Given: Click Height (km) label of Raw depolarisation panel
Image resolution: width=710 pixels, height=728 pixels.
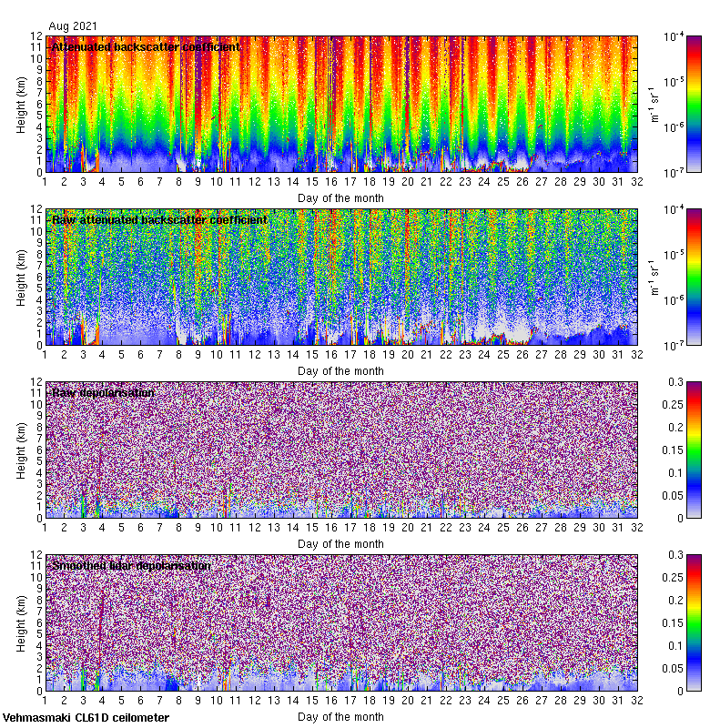Looking at the screenshot, I should (22, 450).
